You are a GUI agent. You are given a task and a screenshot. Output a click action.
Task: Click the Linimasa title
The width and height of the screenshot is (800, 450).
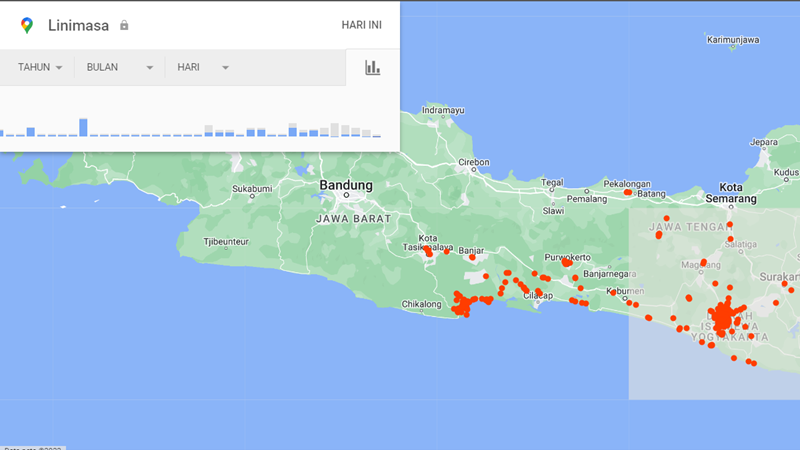pyautogui.click(x=78, y=26)
